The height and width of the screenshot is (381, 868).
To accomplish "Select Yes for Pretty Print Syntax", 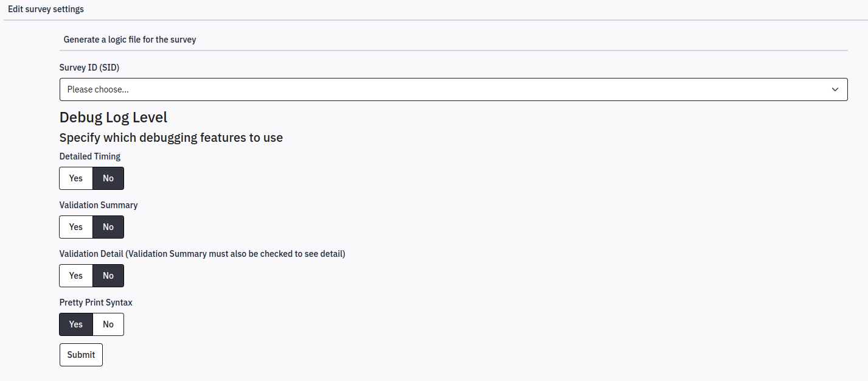I will (76, 324).
